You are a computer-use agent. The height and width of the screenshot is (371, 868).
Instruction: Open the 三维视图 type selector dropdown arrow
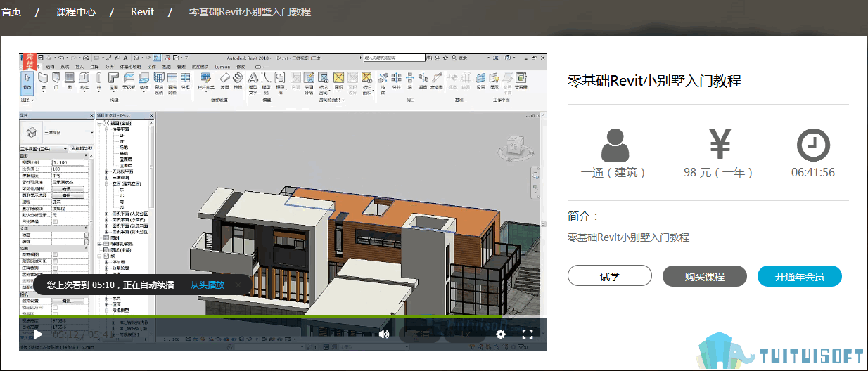91,133
